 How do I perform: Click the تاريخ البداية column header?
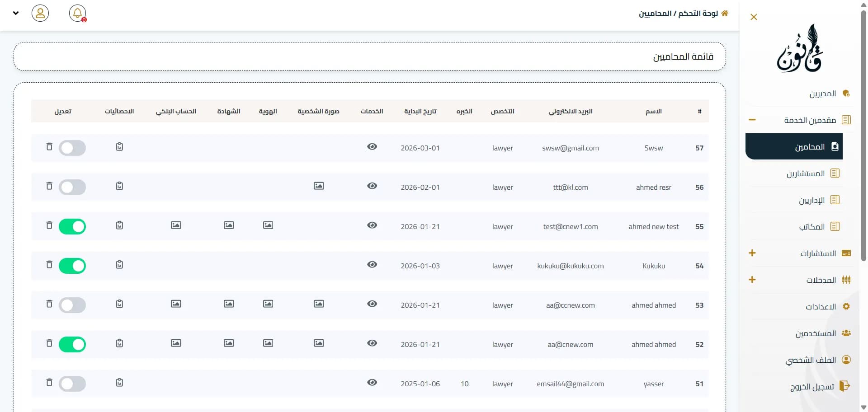(420, 111)
